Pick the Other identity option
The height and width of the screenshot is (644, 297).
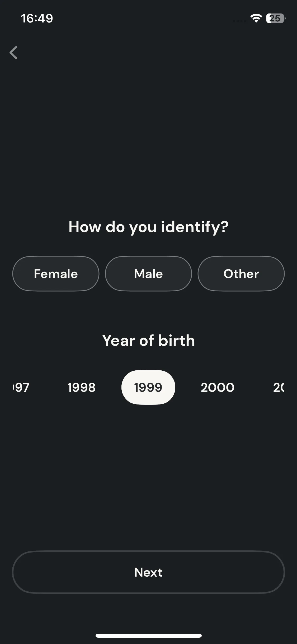click(x=241, y=274)
